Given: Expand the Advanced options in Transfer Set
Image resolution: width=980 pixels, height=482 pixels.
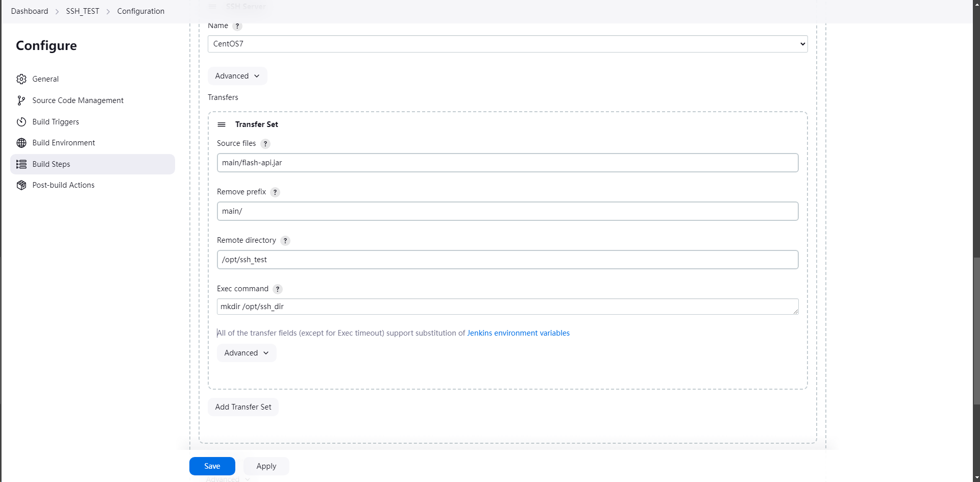Looking at the screenshot, I should pyautogui.click(x=247, y=353).
